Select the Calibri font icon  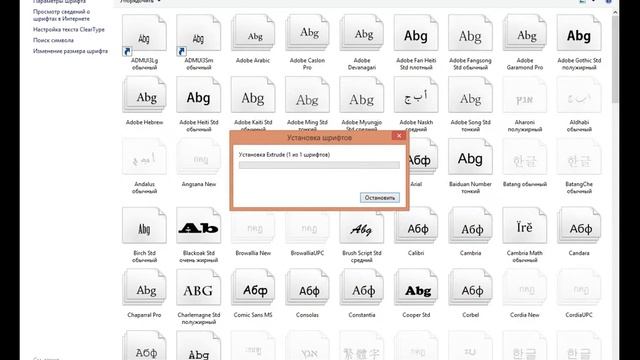coord(416,226)
